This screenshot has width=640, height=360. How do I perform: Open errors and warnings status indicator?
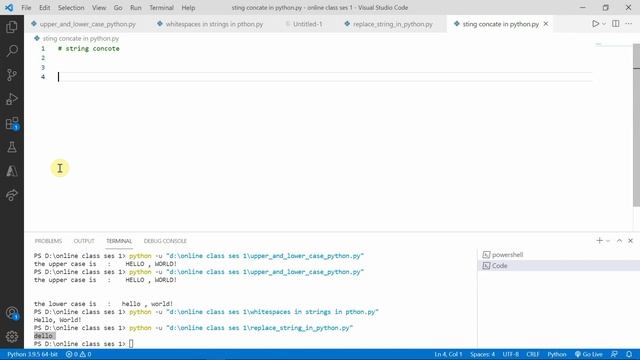(x=79, y=354)
